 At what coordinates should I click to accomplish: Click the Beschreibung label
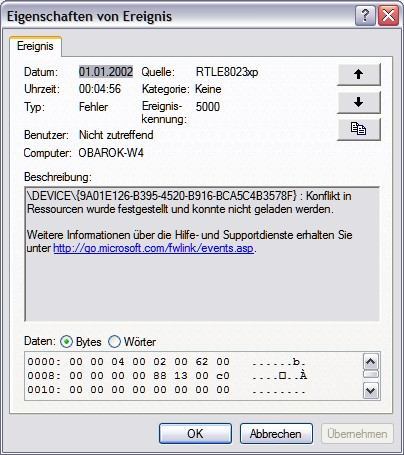tap(58, 177)
